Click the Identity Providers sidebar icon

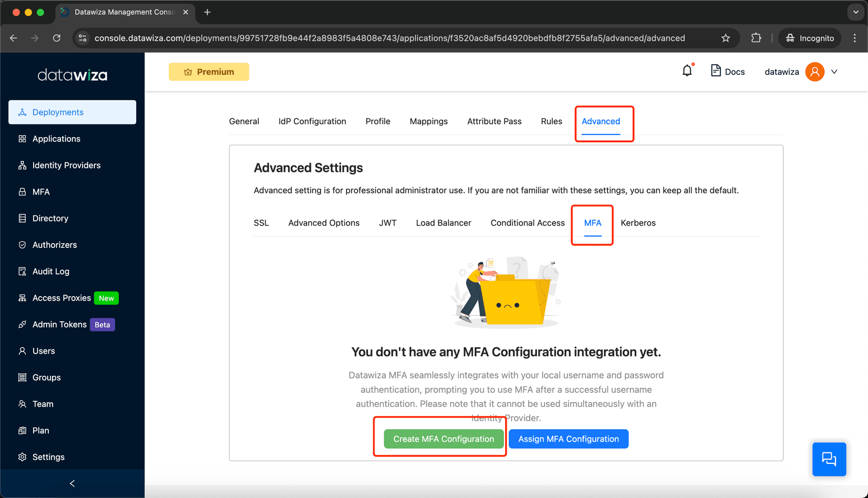22,165
